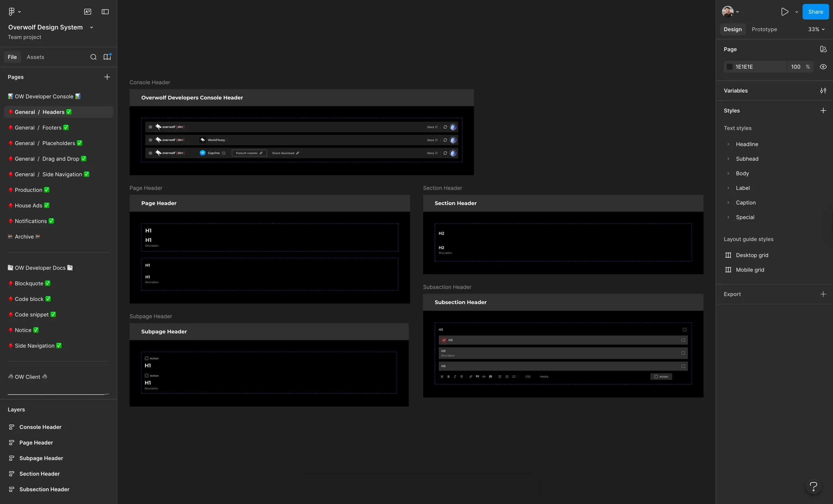Screen dimensions: 833x504
Task: Expand the Caption text style group
Action: (x=728, y=203)
